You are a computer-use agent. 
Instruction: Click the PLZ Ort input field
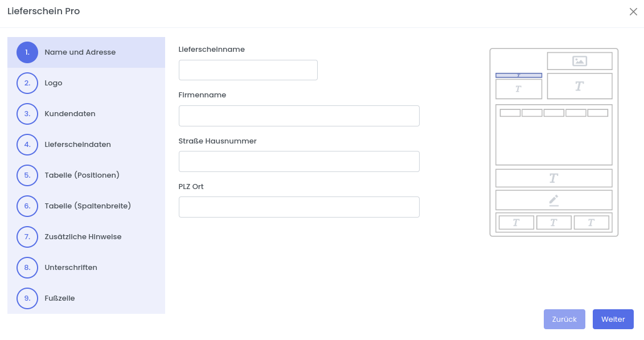(x=299, y=207)
